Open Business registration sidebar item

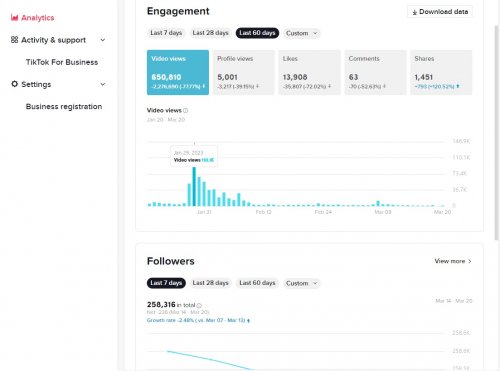coord(64,107)
